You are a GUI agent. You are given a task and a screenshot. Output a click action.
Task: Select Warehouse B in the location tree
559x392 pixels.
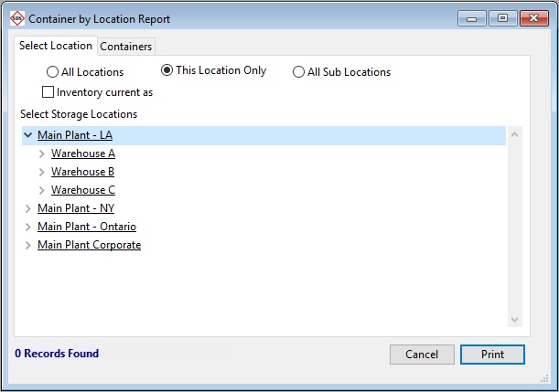82,172
